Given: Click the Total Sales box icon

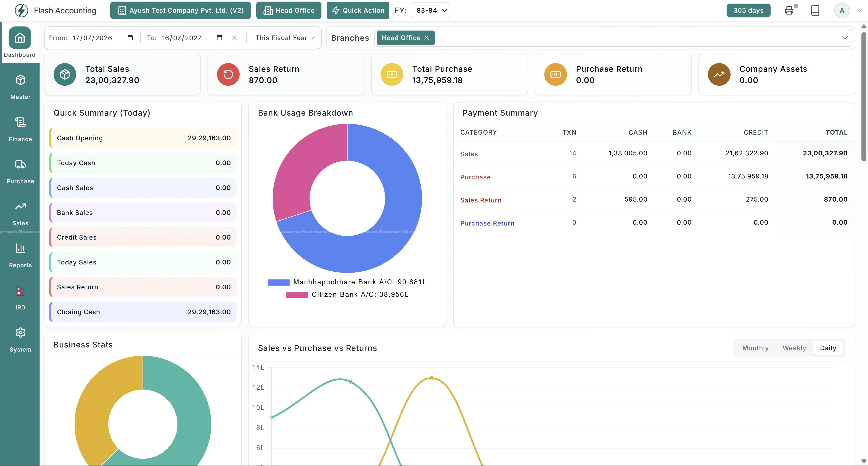Looking at the screenshot, I should pos(65,74).
